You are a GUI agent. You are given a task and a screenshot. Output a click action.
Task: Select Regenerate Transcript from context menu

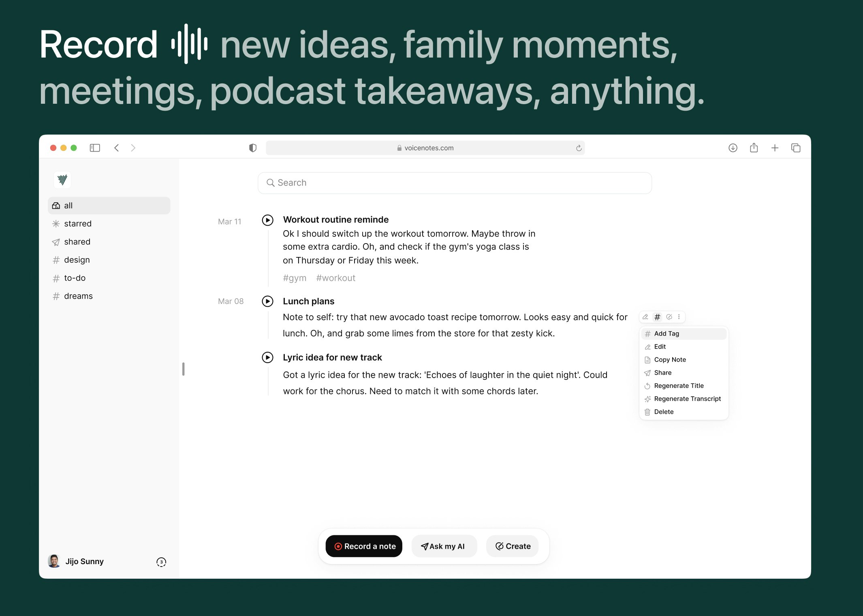pos(687,399)
